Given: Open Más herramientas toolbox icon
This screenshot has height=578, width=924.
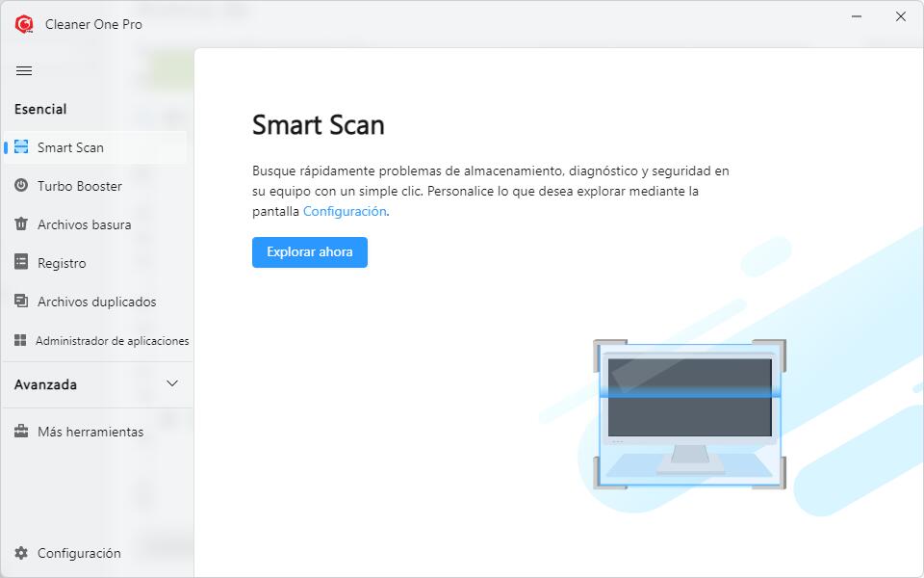Looking at the screenshot, I should pyautogui.click(x=21, y=432).
